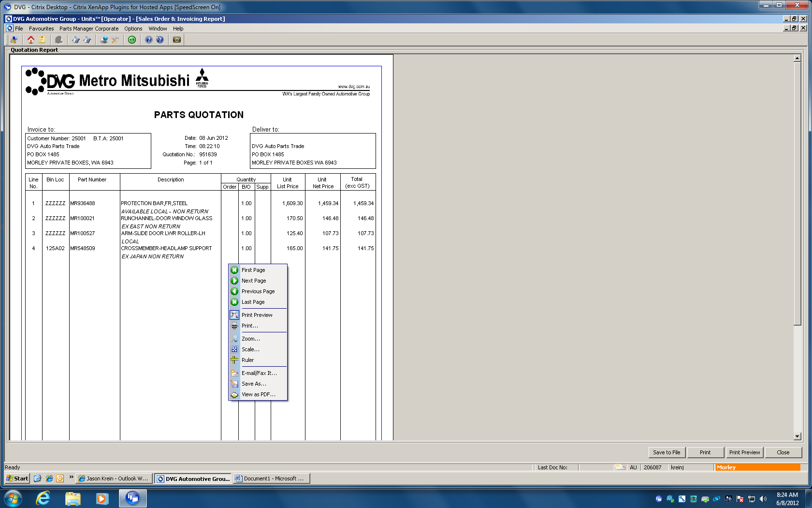Click the red Home toolbar icon

31,40
